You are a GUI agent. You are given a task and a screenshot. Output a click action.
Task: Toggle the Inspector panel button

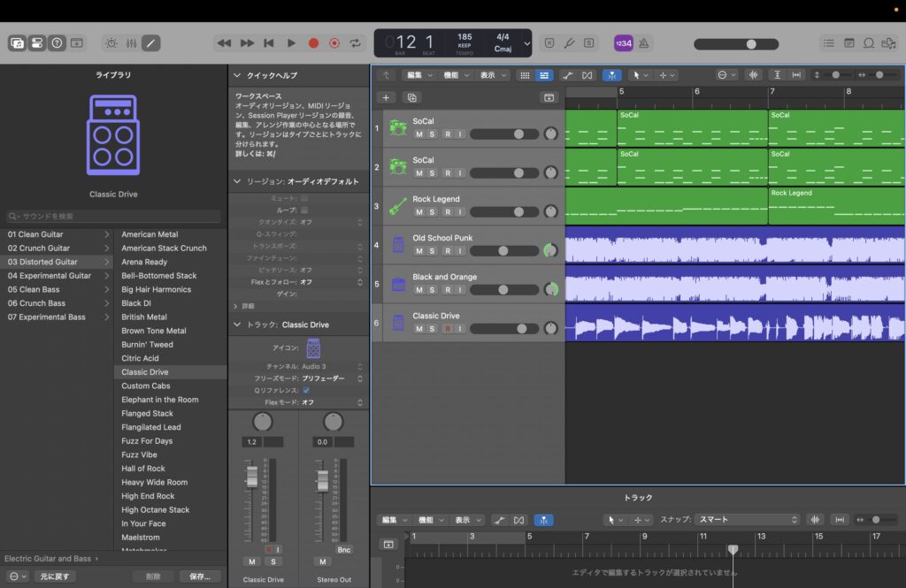[x=37, y=43]
